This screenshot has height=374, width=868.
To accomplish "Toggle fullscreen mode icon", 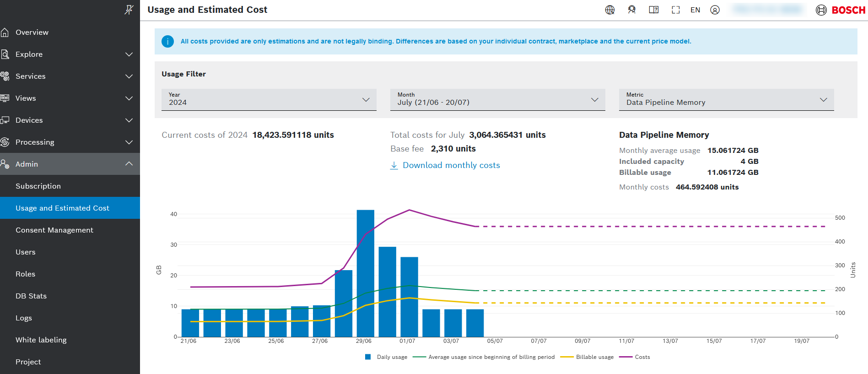I will point(675,10).
